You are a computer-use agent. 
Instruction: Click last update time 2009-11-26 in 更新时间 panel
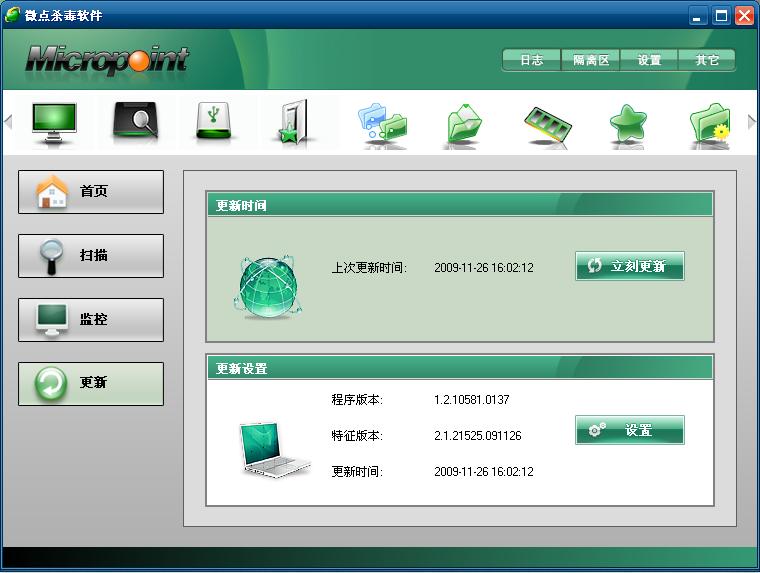(484, 268)
